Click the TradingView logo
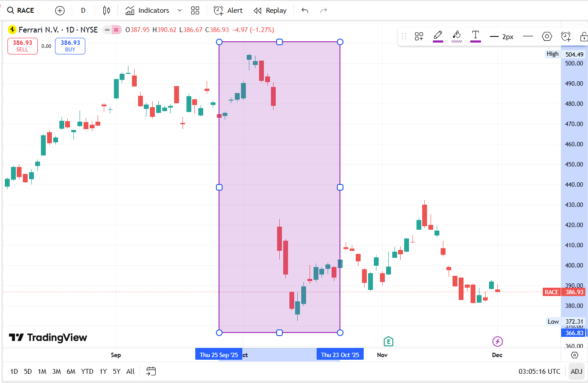The width and height of the screenshot is (588, 383). tap(48, 337)
